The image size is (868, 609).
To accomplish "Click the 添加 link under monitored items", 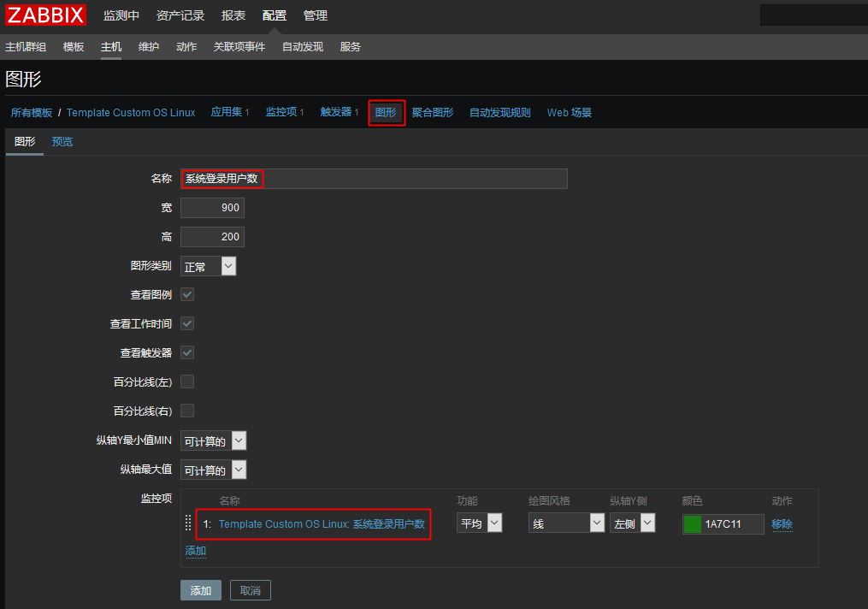I will coord(196,551).
